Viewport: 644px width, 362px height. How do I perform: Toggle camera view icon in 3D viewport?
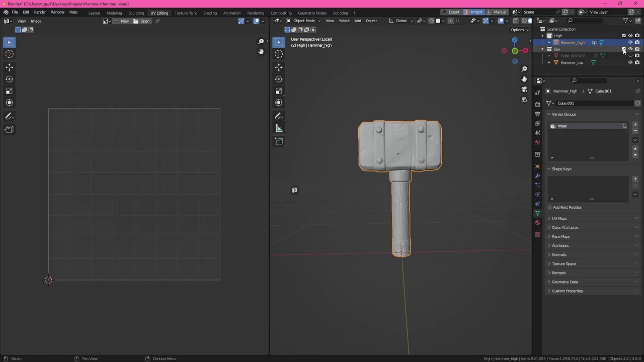coord(524,89)
